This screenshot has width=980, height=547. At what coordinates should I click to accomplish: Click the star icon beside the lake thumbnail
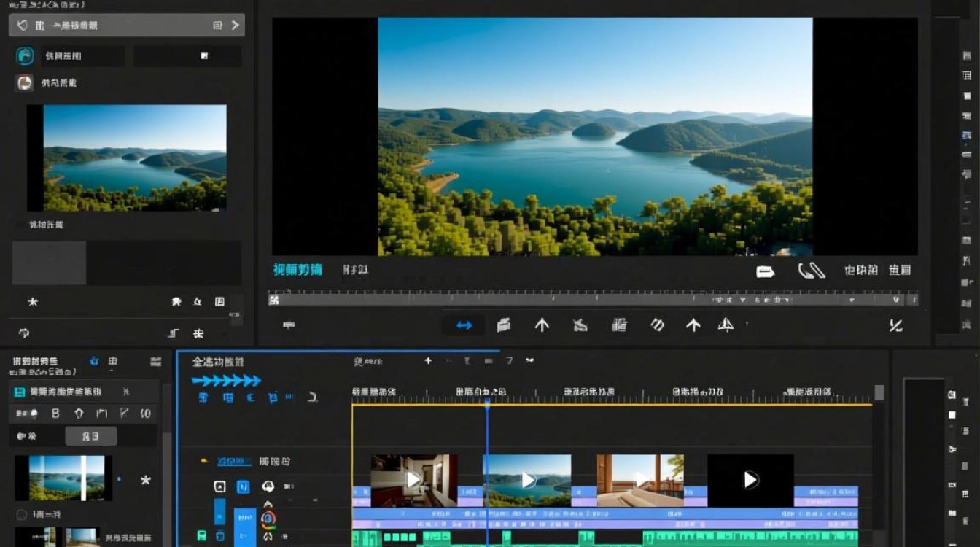[x=146, y=480]
